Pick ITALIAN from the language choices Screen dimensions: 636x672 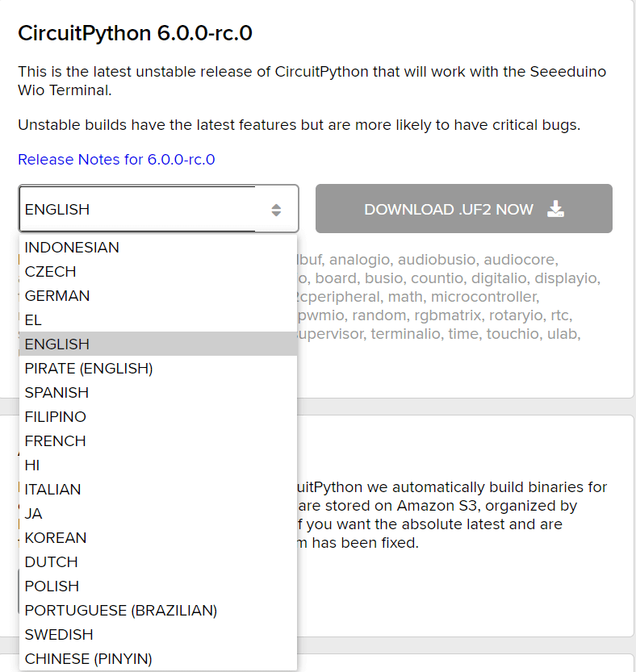tap(52, 489)
